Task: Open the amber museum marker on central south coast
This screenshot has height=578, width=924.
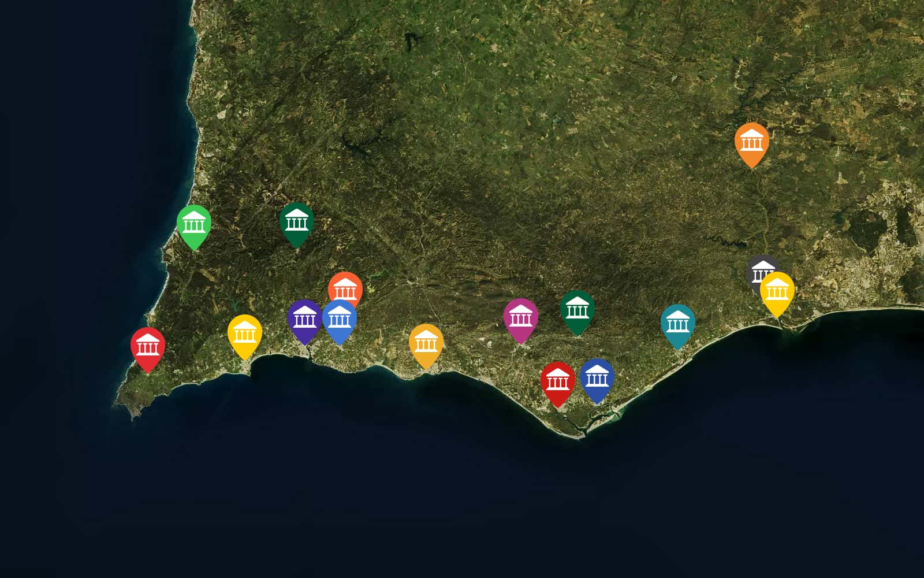Action: point(426,343)
